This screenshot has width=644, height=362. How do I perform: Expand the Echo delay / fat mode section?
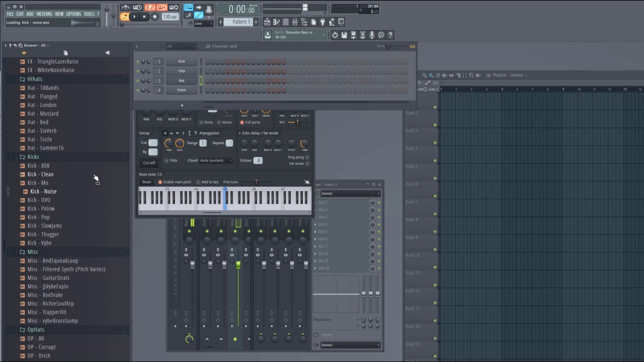click(239, 133)
